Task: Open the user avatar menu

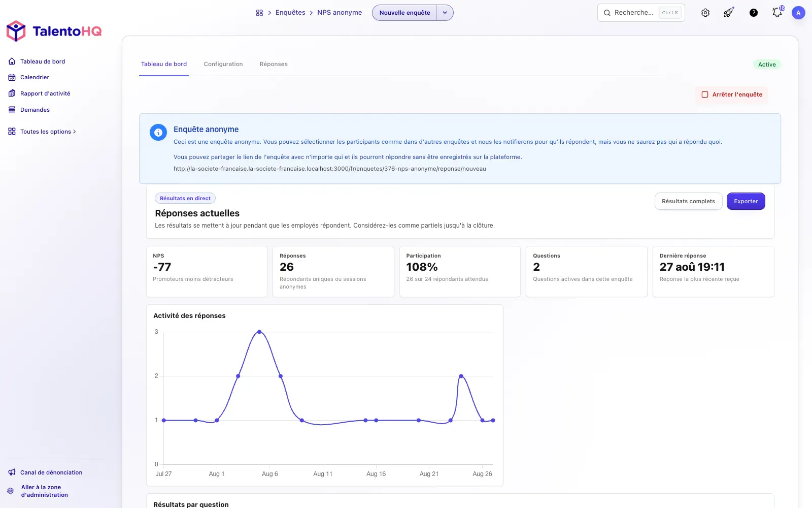Action: (x=798, y=13)
